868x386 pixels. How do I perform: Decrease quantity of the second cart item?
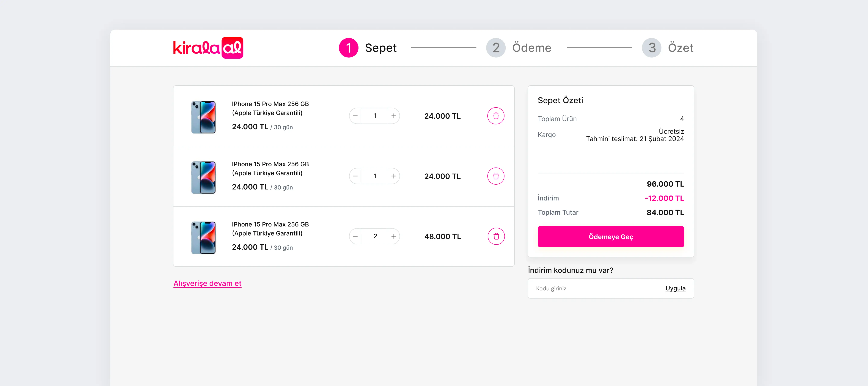tap(355, 176)
